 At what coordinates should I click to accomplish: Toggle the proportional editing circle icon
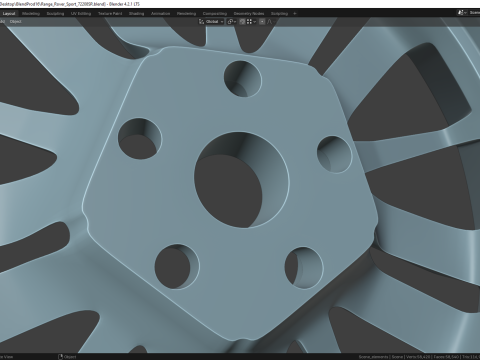[262, 21]
